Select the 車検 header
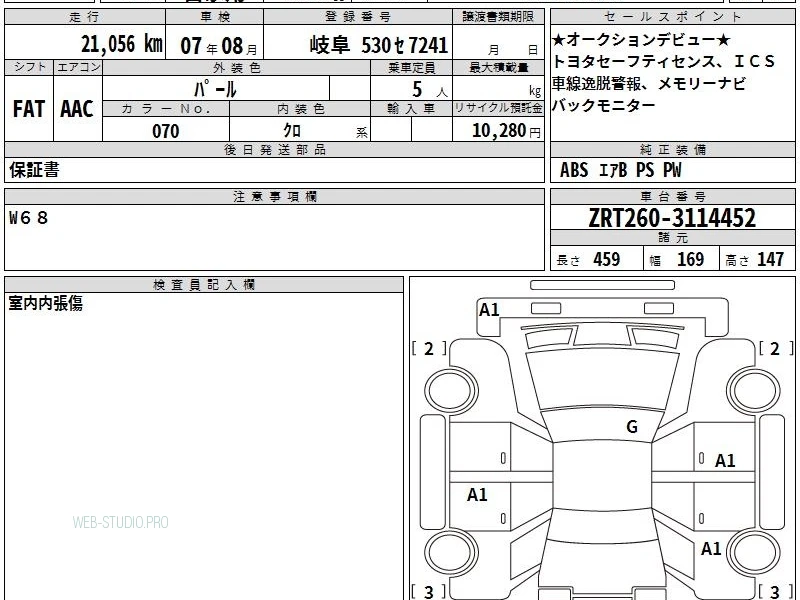The image size is (800, 600). coord(215,17)
